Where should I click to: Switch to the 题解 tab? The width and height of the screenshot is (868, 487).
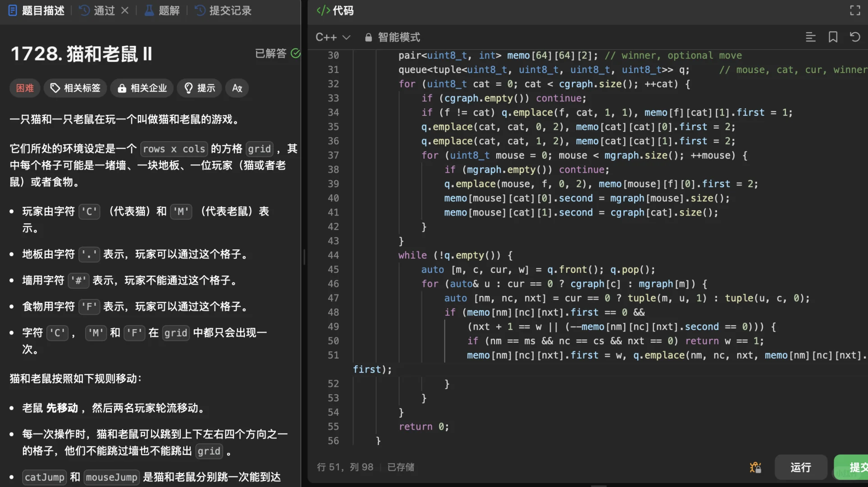coord(162,10)
